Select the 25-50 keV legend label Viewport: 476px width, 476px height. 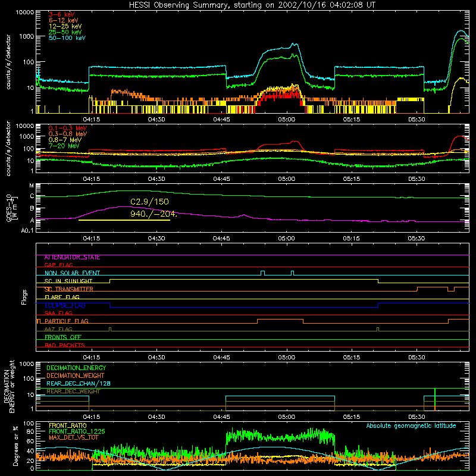pyautogui.click(x=65, y=32)
